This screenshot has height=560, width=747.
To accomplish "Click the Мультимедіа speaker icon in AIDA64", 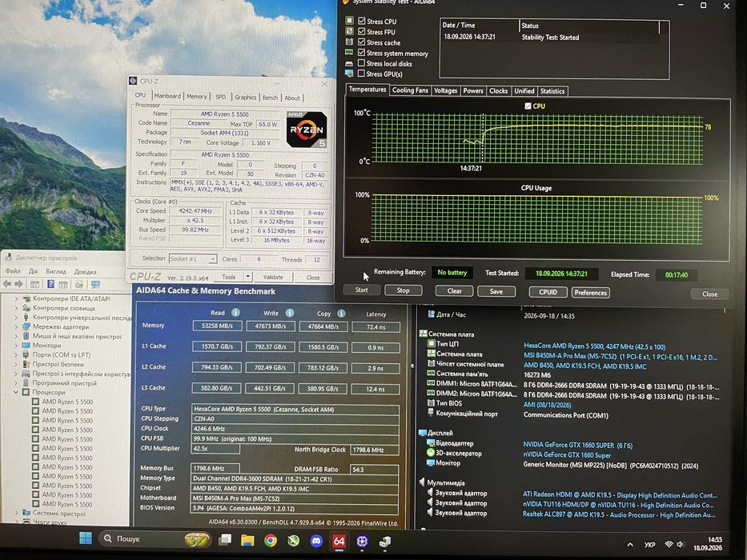I will (422, 482).
